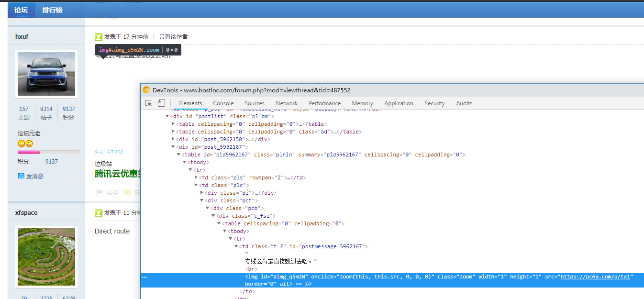Expand the div id="post_5962150" node
Screen dimensions: 644x299
pos(173,139)
